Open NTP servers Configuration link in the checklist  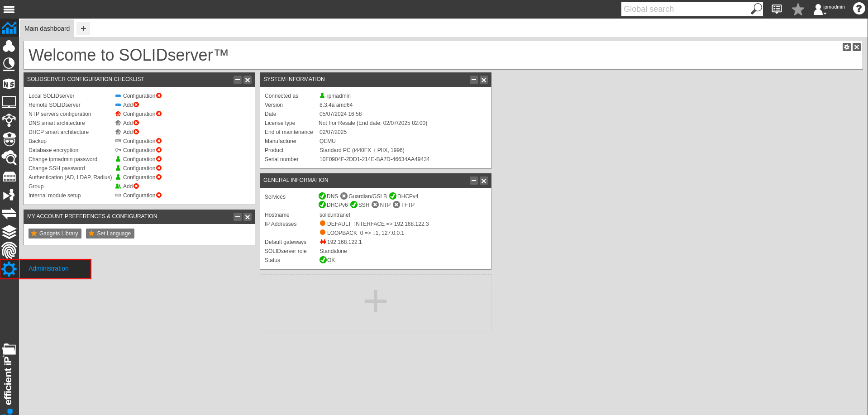click(139, 114)
